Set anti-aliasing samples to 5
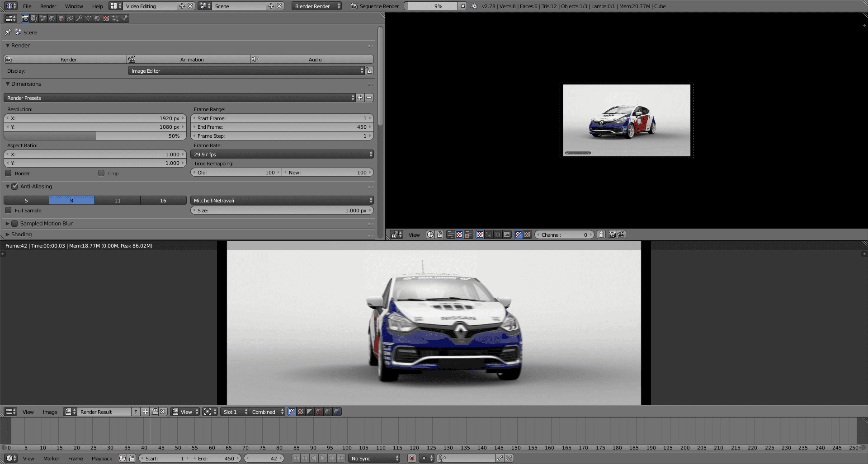This screenshot has height=464, width=868. coord(26,200)
